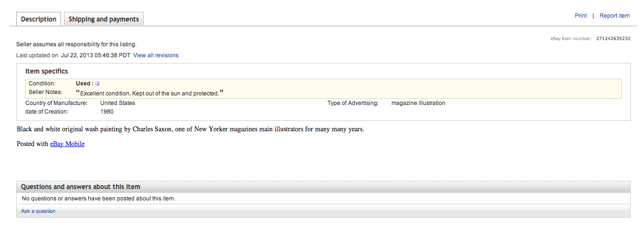
Task: Open the Shipping and payments tab
Action: click(104, 19)
